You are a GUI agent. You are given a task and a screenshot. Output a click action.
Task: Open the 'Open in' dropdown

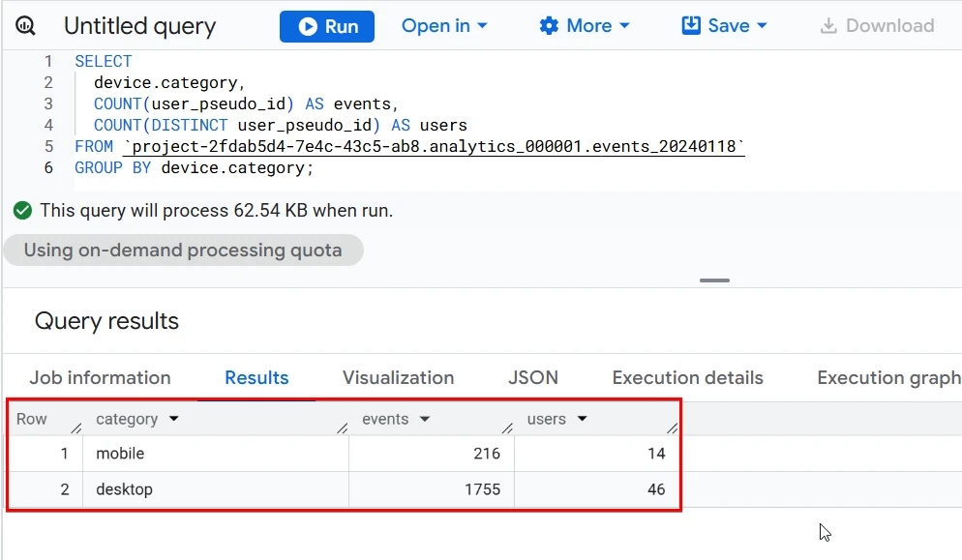pyautogui.click(x=444, y=26)
